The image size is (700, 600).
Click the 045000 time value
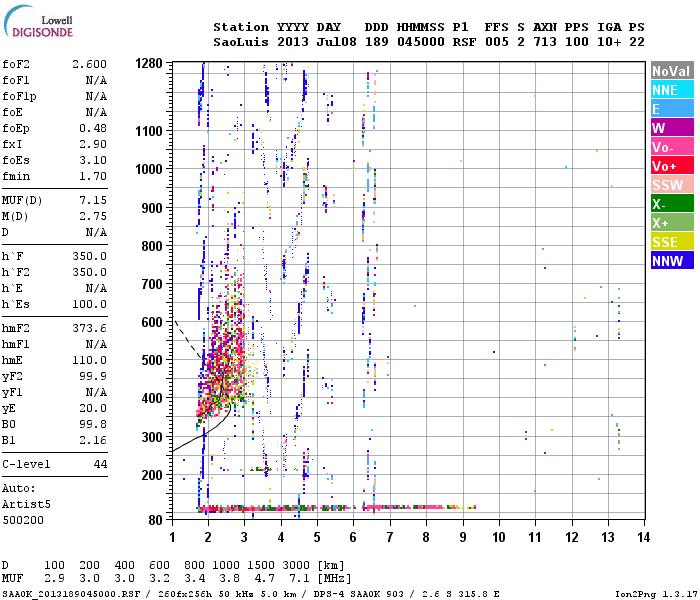421,42
